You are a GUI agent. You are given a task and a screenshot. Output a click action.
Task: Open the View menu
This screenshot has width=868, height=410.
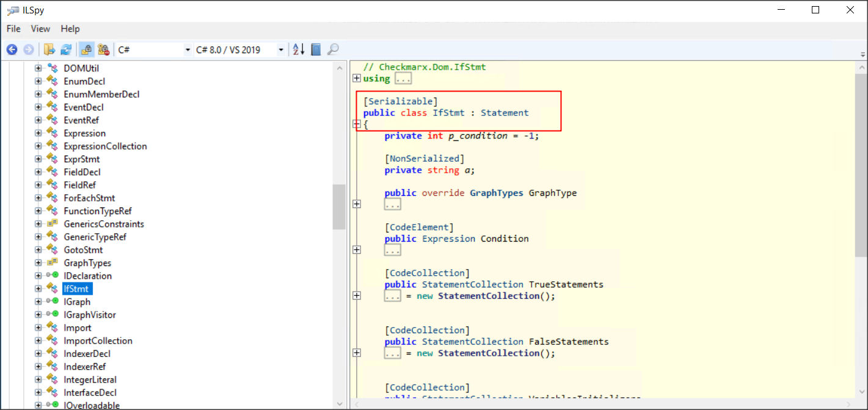point(40,29)
